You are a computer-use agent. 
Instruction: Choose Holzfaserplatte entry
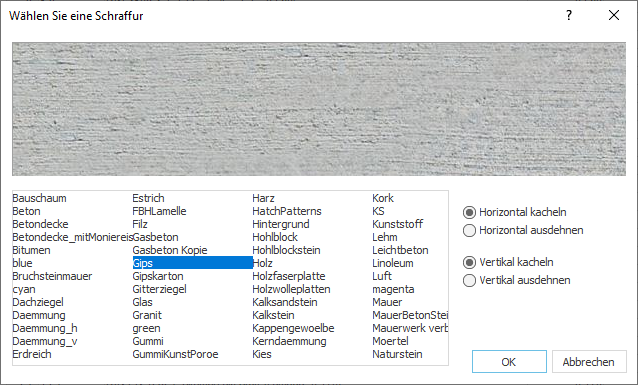click(289, 276)
